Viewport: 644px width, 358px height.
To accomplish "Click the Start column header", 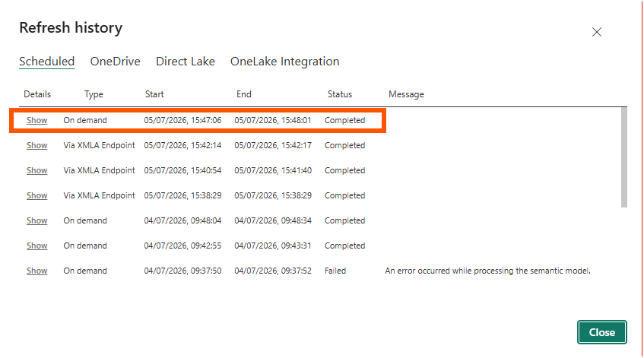I will pyautogui.click(x=154, y=94).
